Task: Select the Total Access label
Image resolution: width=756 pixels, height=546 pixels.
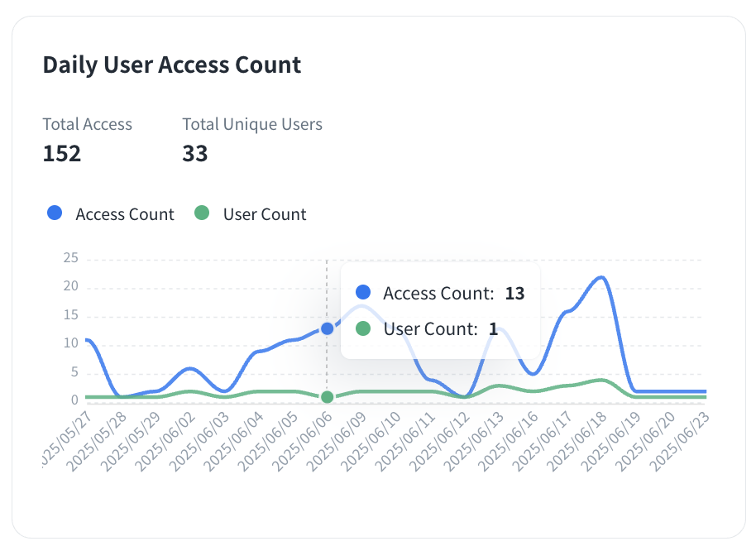Action: pyautogui.click(x=88, y=124)
